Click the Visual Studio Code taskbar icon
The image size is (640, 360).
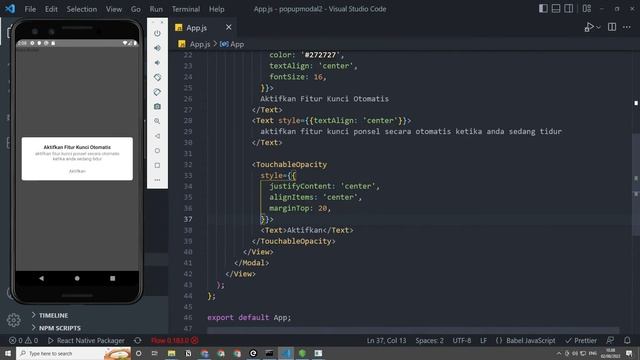tap(286, 353)
